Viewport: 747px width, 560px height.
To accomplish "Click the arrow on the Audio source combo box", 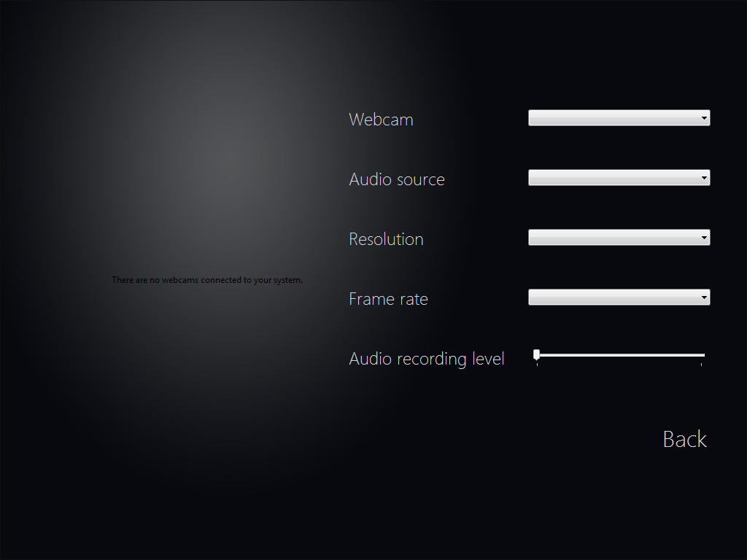I will pyautogui.click(x=704, y=178).
